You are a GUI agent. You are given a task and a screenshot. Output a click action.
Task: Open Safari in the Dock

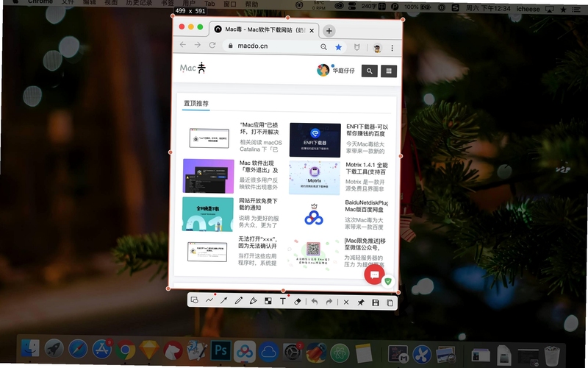pos(78,349)
